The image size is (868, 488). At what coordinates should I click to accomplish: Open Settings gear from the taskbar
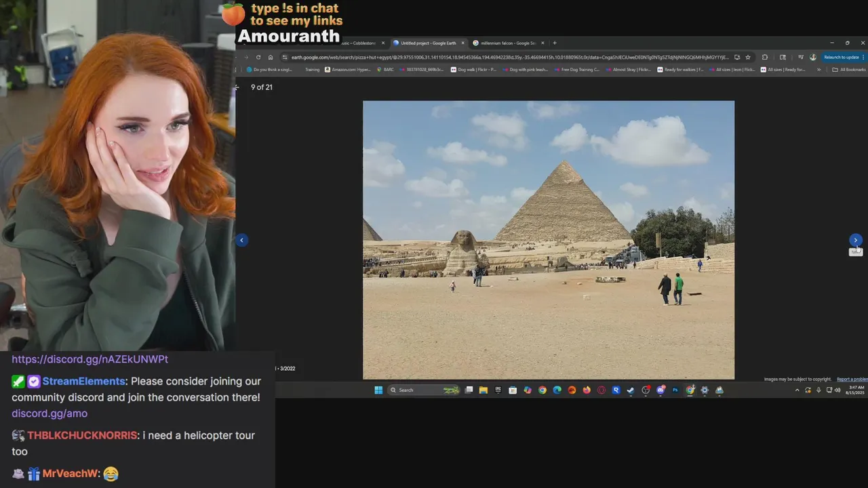click(705, 390)
